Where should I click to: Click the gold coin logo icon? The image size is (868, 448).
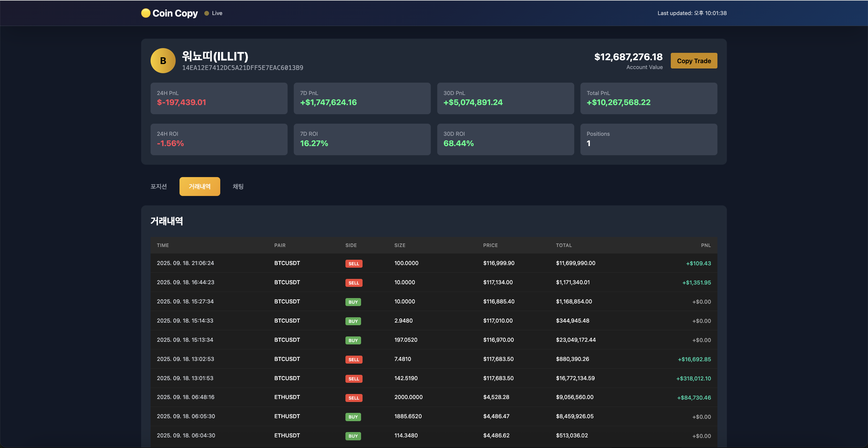pyautogui.click(x=146, y=13)
